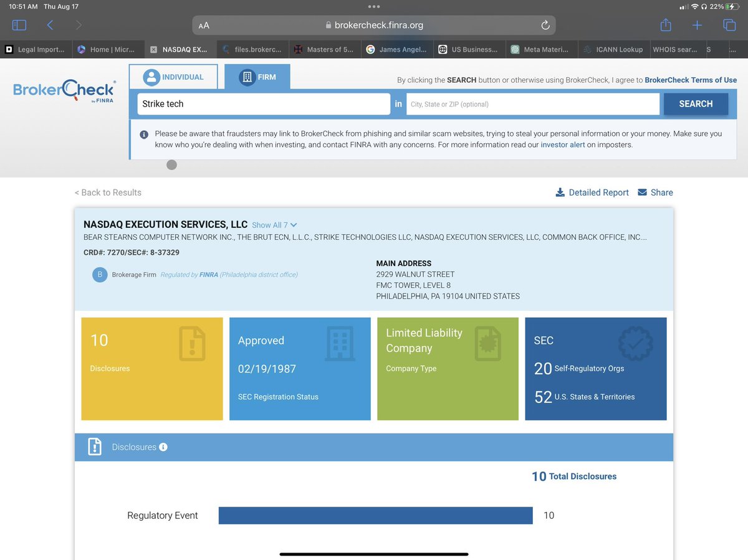Screen dimensions: 748x560
Task: Click the 10 Total Disclosures text
Action: click(x=574, y=477)
